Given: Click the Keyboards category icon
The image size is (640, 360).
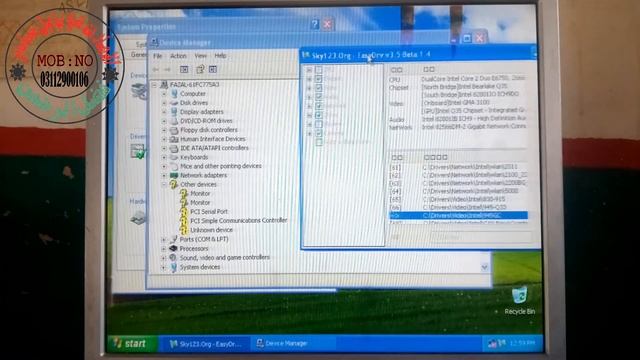Looking at the screenshot, I should coord(174,157).
